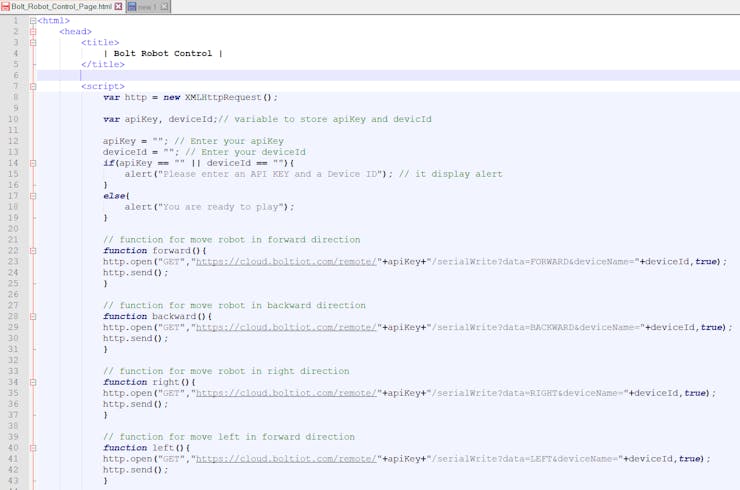Screen dimensions: 740x490
Task: Click the comment 'variable to store apiKey and devicId'
Action: [x=333, y=119]
